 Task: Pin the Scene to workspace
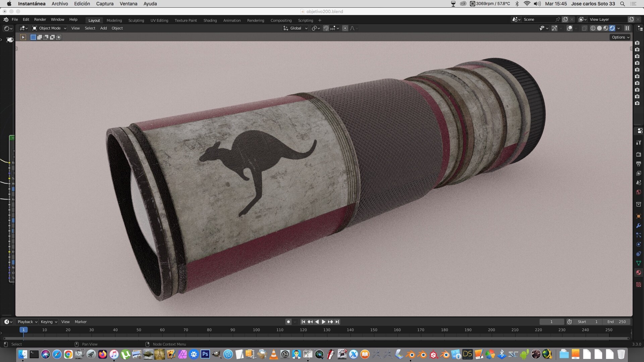pos(557,19)
